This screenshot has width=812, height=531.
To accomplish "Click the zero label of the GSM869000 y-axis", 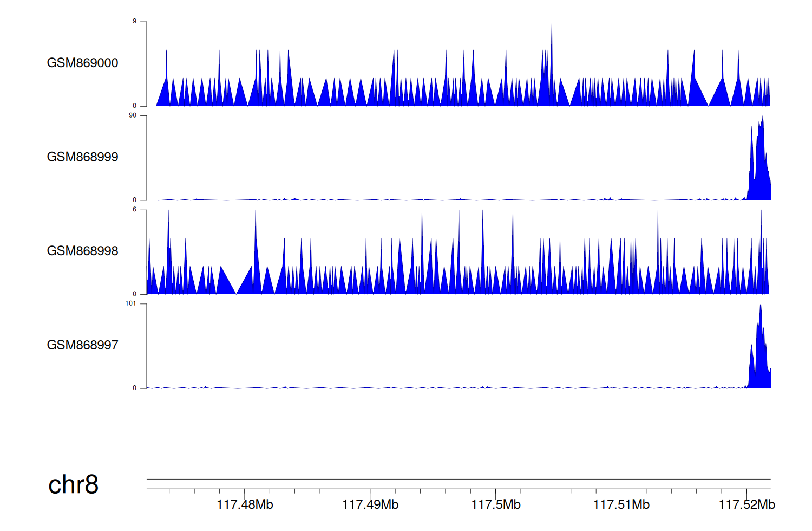I will coord(135,106).
